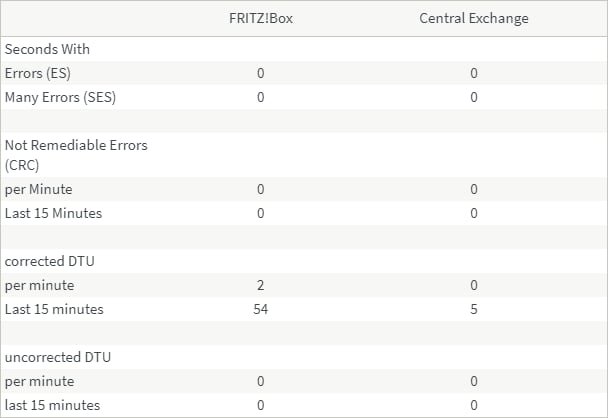This screenshot has height=418, width=608.
Task: Select the Seconds With section label
Action: (x=48, y=49)
